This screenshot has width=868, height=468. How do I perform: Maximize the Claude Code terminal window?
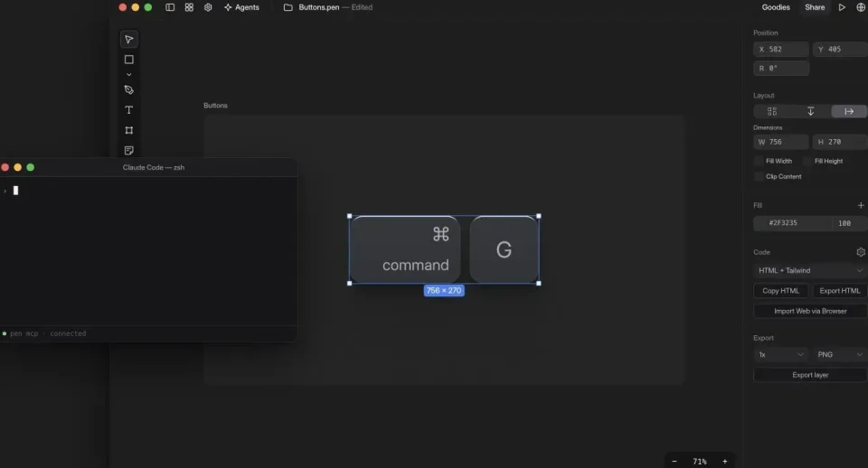[x=31, y=167]
